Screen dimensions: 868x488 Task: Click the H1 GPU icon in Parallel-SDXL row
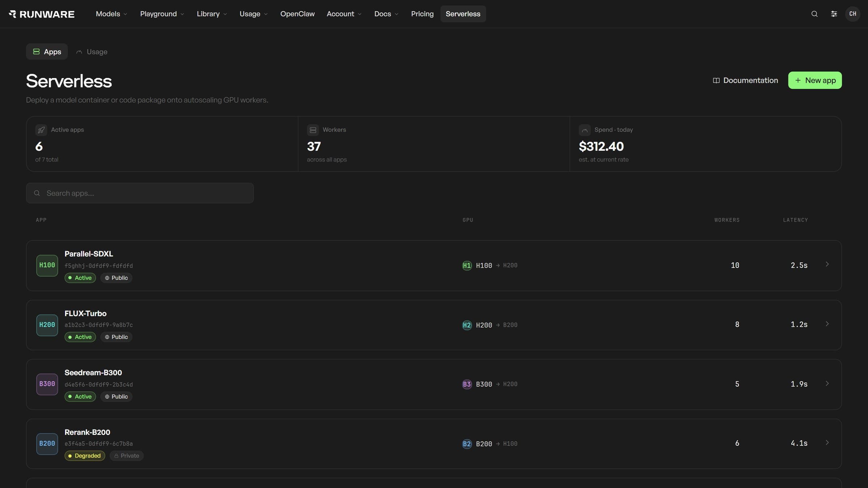467,266
